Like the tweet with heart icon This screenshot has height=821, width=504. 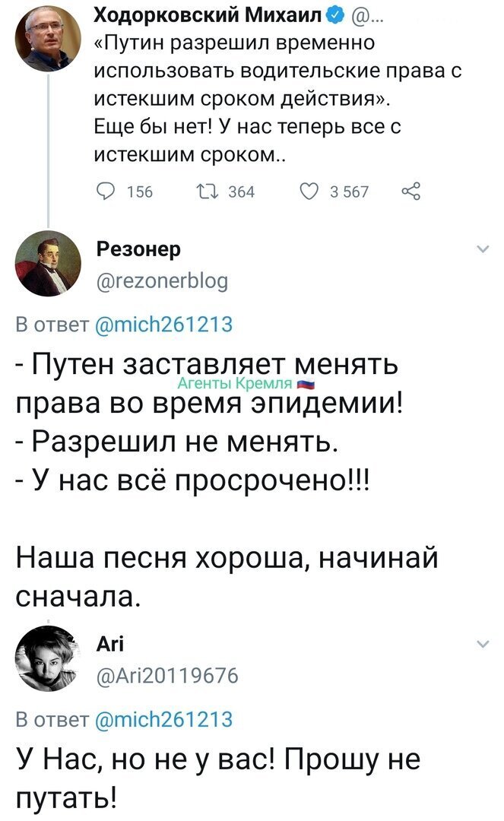coord(309,192)
